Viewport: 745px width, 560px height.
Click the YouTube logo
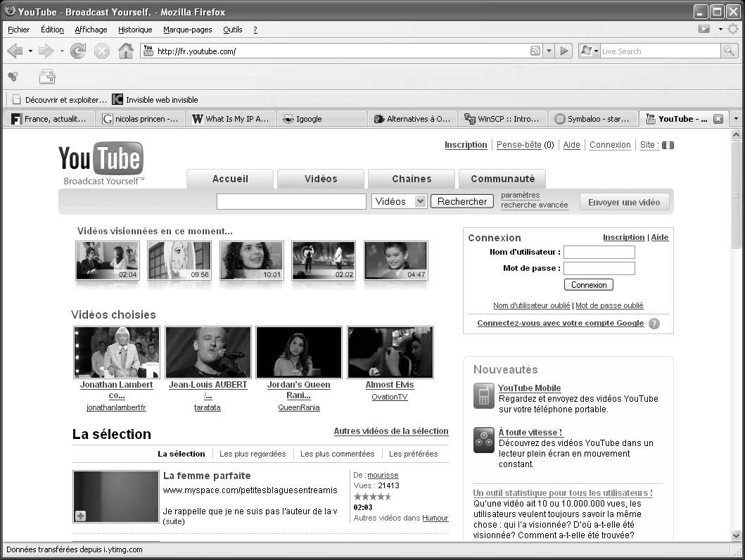point(101,163)
